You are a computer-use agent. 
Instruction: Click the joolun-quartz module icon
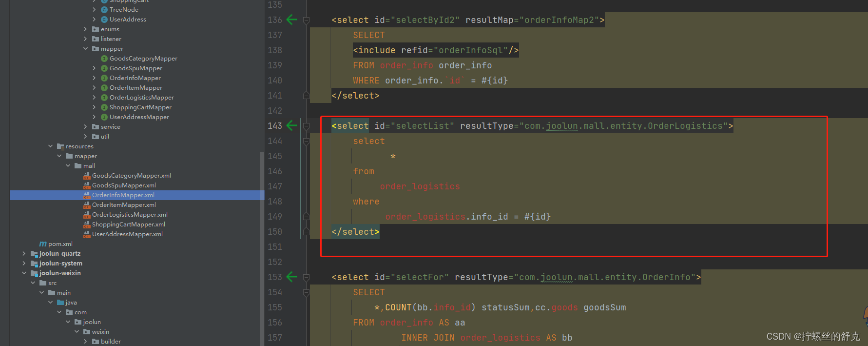click(34, 253)
